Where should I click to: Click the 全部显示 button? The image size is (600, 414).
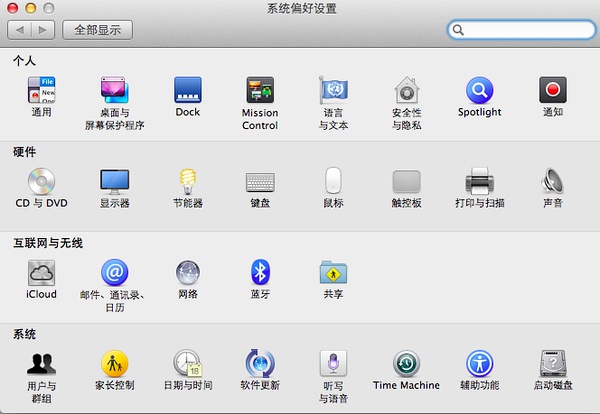97,30
